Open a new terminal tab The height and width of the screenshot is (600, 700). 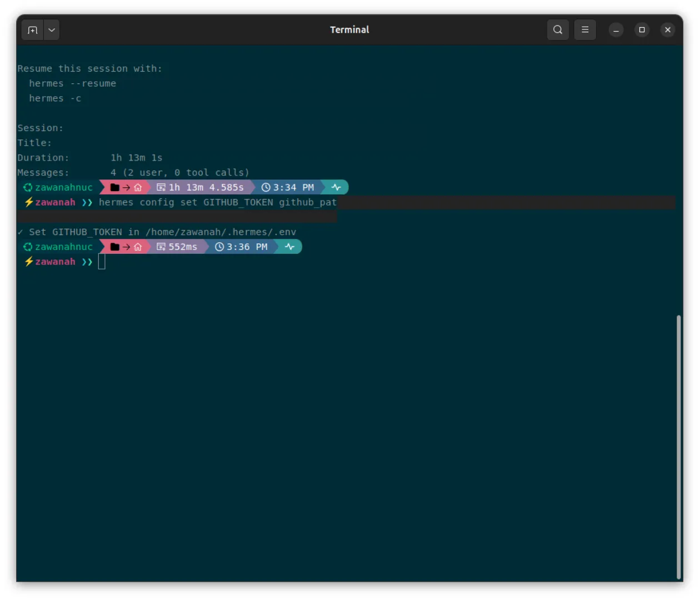tap(33, 30)
